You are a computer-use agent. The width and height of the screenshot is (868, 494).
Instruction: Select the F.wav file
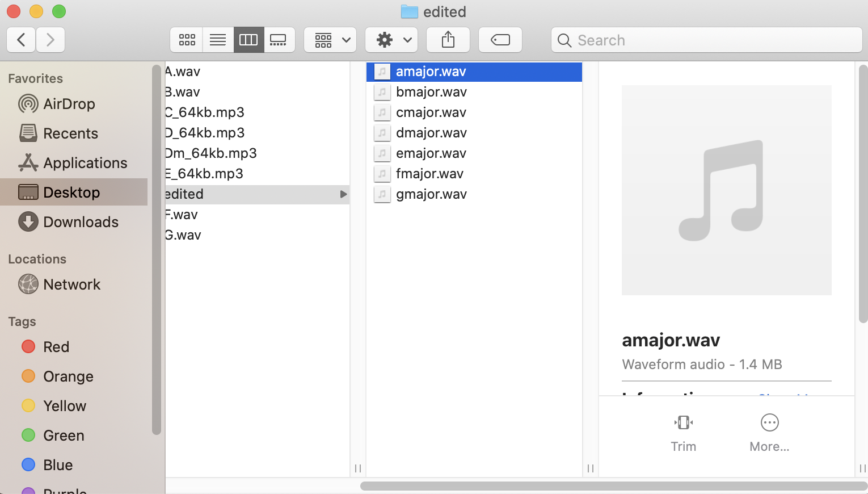(x=258, y=215)
